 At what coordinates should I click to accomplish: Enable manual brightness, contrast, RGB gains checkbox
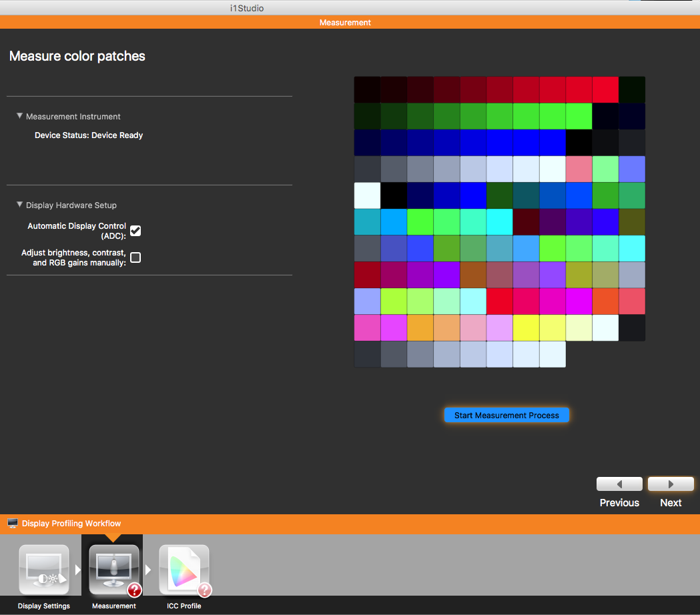tap(135, 257)
